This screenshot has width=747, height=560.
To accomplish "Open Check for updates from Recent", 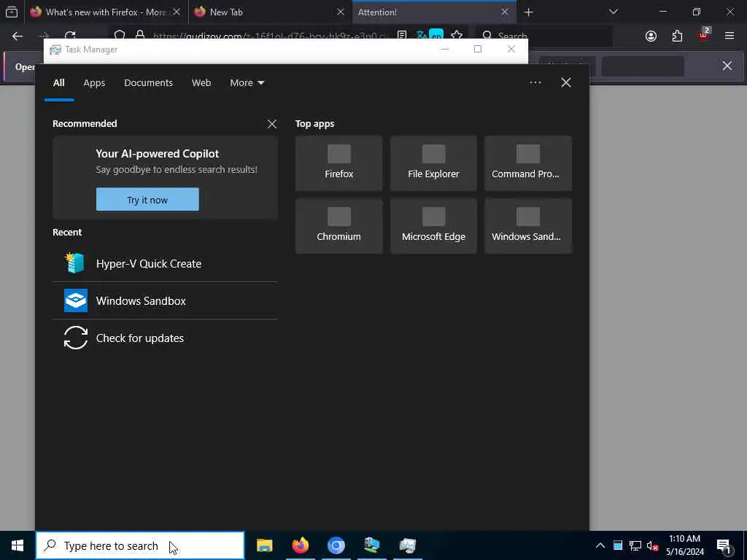I will 166,338.
